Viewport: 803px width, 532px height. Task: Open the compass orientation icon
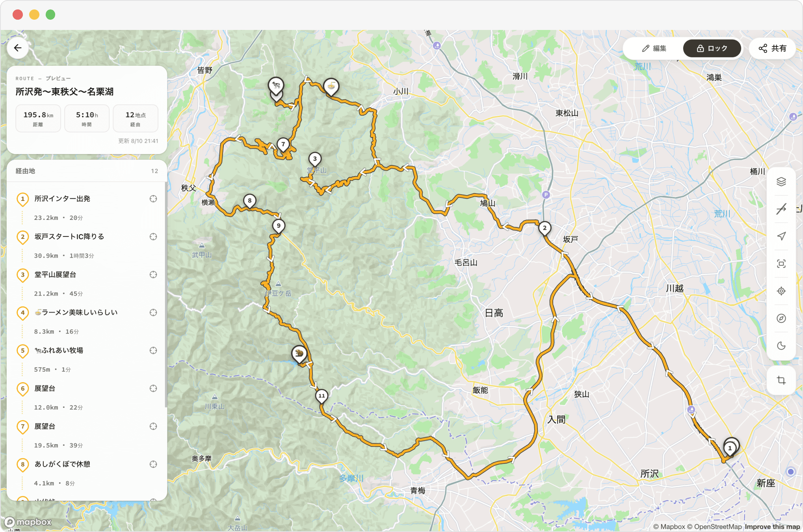pos(781,318)
